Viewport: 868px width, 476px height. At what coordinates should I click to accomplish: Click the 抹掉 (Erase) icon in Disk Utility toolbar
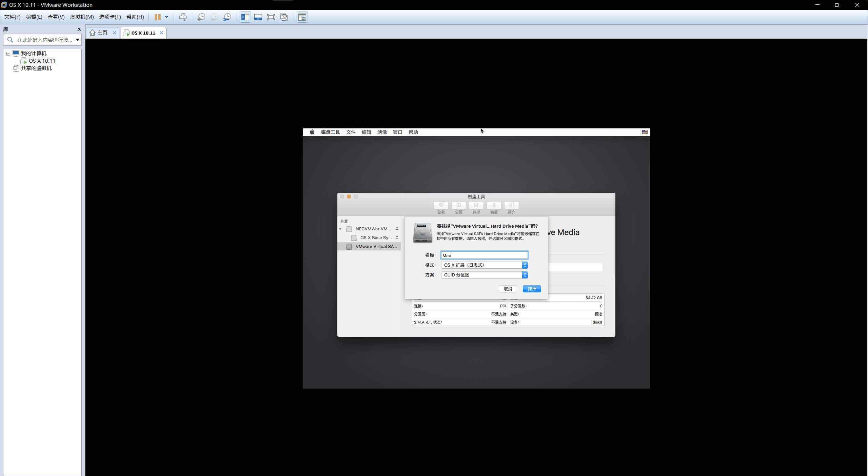(476, 206)
